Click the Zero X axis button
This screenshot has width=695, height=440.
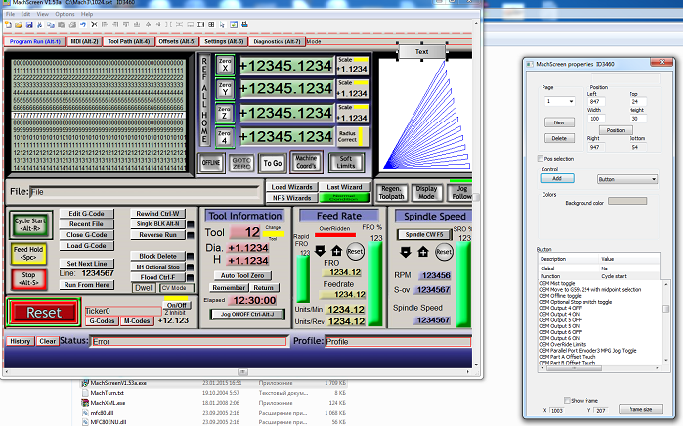pyautogui.click(x=225, y=63)
